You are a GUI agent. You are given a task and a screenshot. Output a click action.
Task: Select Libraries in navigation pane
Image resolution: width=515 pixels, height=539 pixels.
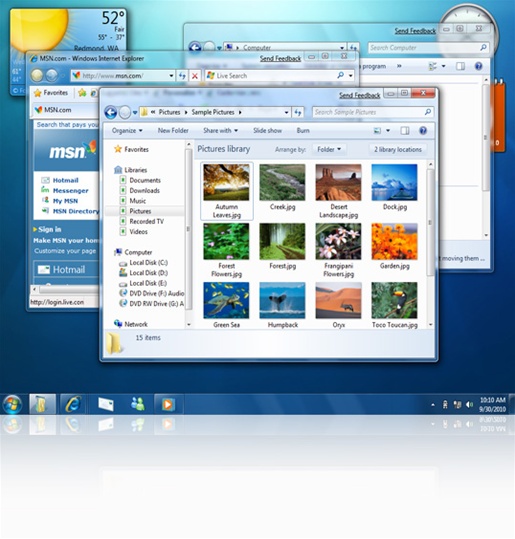(135, 170)
